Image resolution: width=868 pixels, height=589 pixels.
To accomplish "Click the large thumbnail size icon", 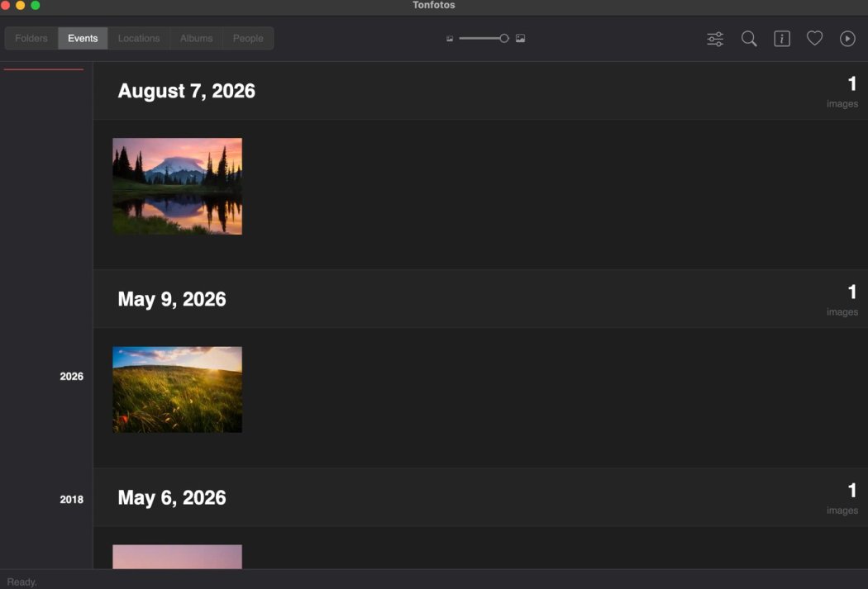I will (520, 38).
